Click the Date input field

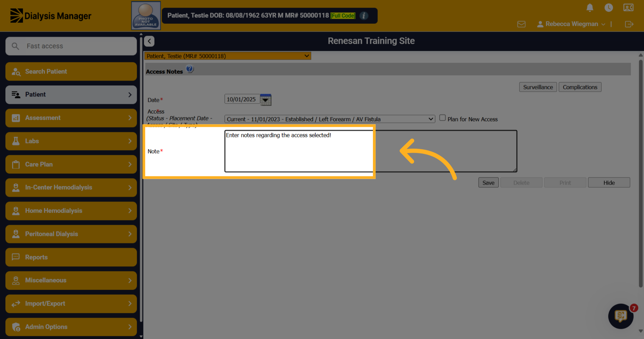tap(242, 99)
